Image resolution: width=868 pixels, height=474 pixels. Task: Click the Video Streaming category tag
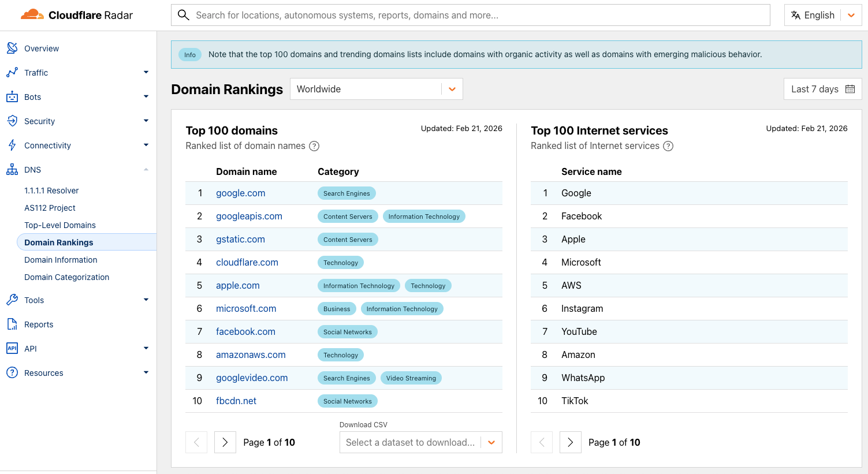[x=411, y=378]
